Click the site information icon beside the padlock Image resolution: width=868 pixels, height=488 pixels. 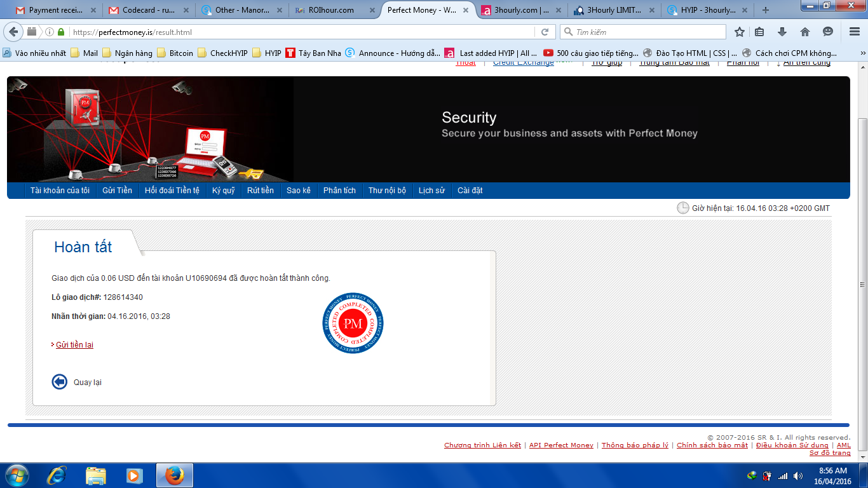pyautogui.click(x=49, y=32)
